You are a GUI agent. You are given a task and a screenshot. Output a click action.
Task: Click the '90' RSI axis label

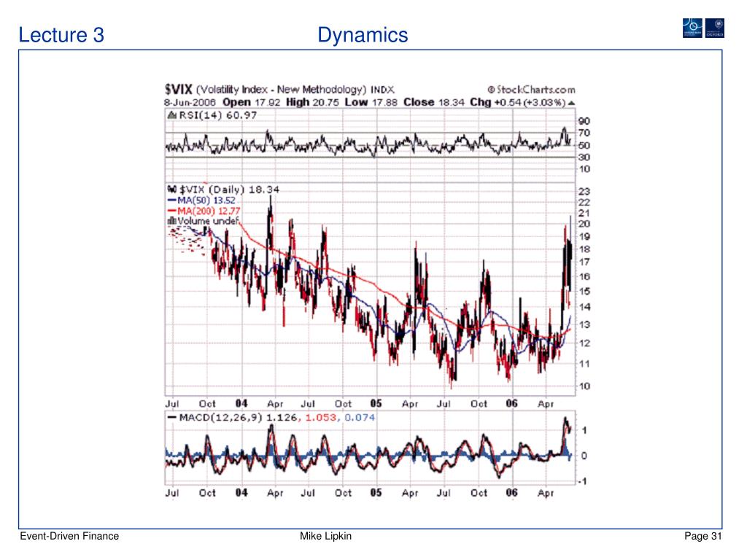pos(584,121)
